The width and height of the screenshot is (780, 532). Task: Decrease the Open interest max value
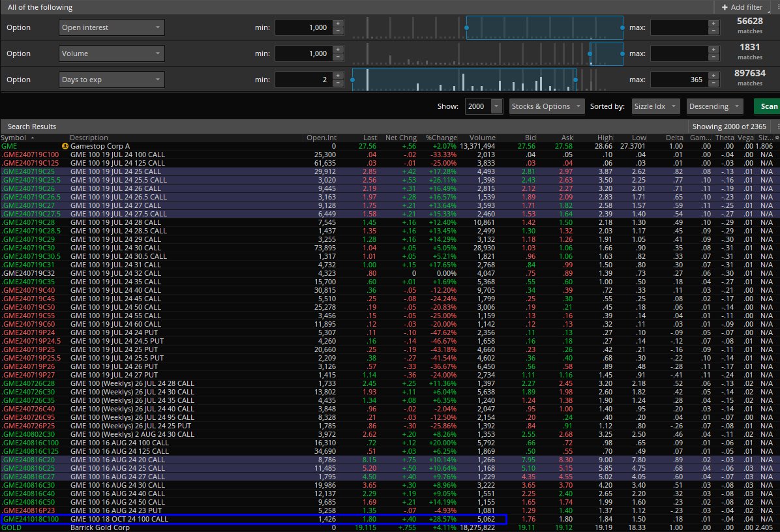click(714, 31)
